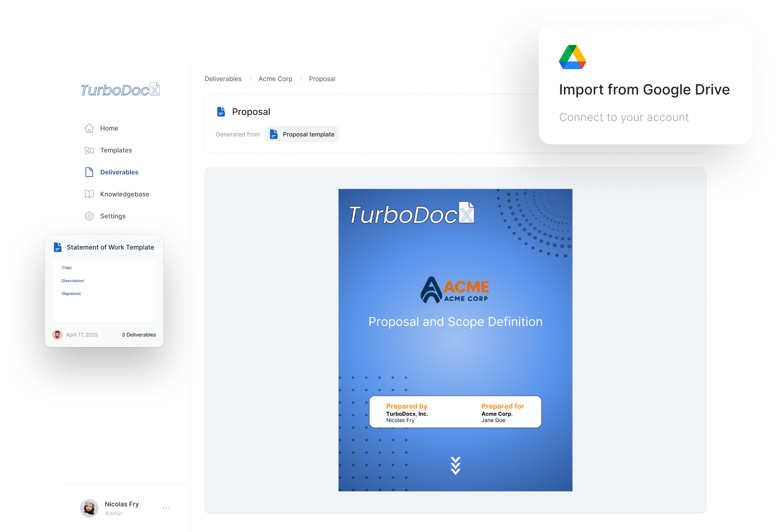Viewport: 781px width, 532px height.
Task: Click breadcrumb chevron after Acme Corp
Action: tap(301, 79)
